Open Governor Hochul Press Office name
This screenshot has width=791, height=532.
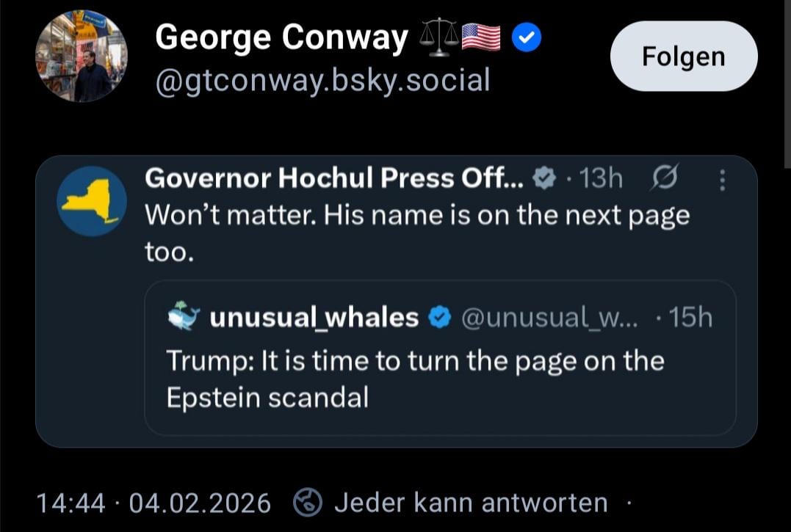coord(334,178)
